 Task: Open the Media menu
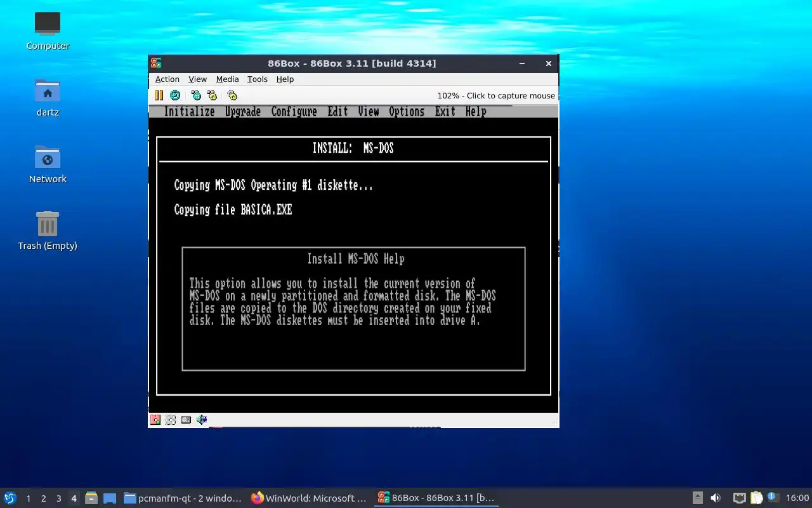[227, 79]
